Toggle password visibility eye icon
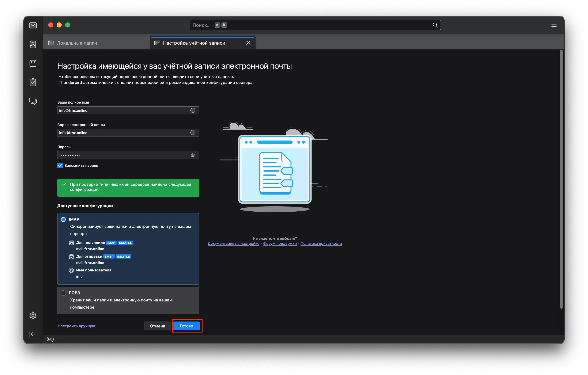Image resolution: width=588 pixels, height=375 pixels. 193,155
